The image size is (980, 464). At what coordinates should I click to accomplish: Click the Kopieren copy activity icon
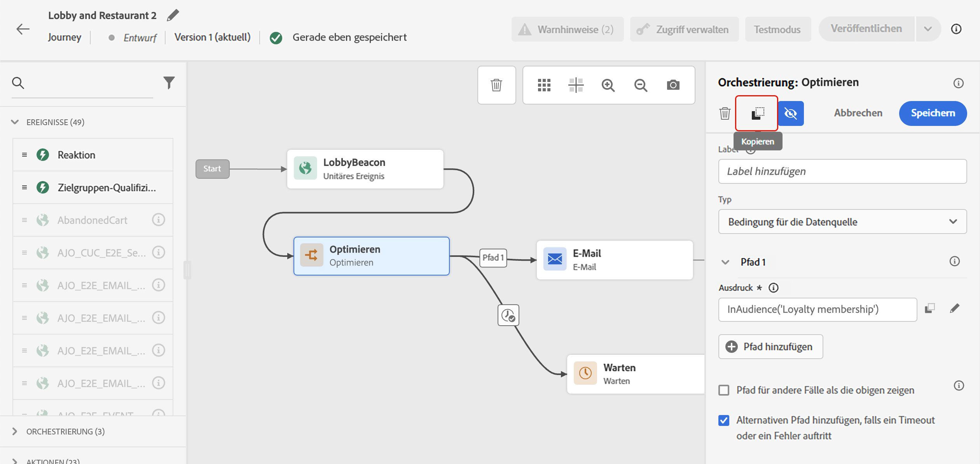point(757,113)
